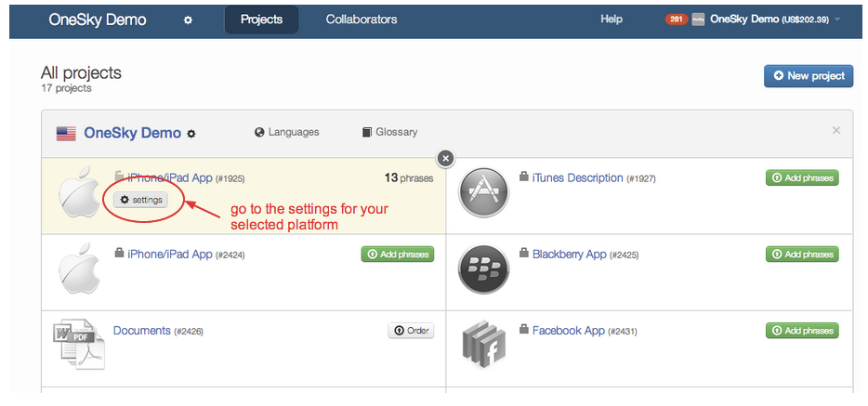Click the New project button
The image size is (868, 406).
[809, 76]
